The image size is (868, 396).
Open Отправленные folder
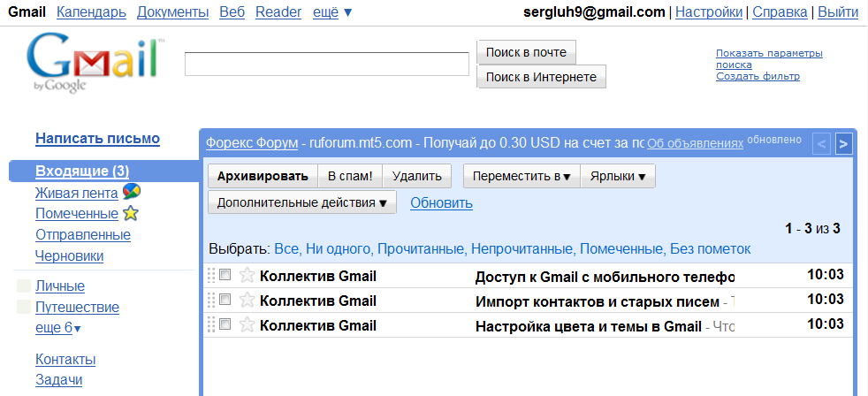[x=83, y=235]
